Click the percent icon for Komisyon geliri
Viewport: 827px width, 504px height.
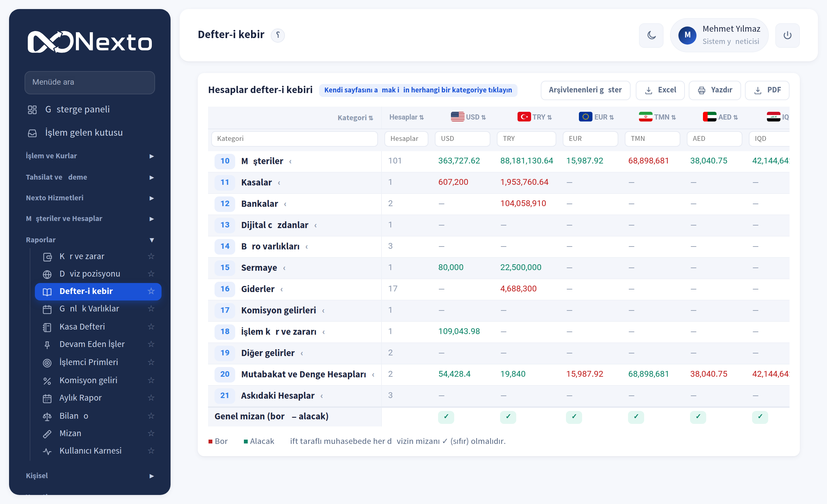(47, 381)
